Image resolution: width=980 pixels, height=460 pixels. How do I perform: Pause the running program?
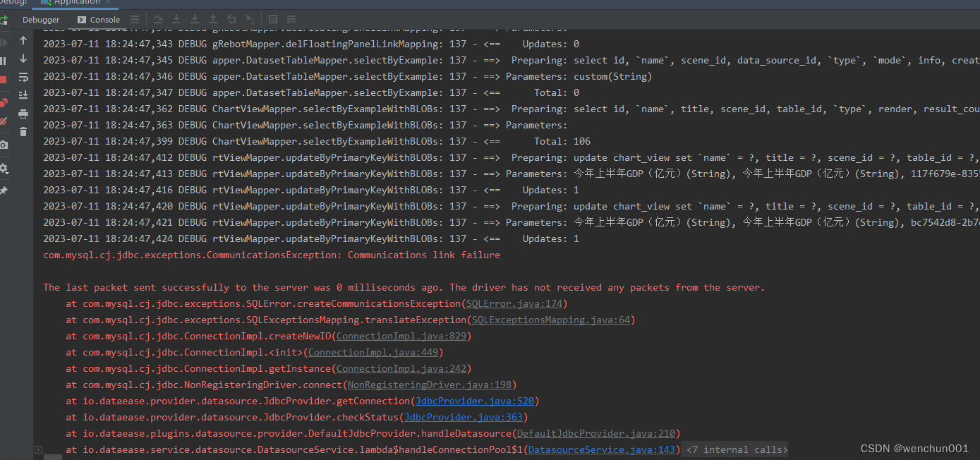(x=3, y=61)
